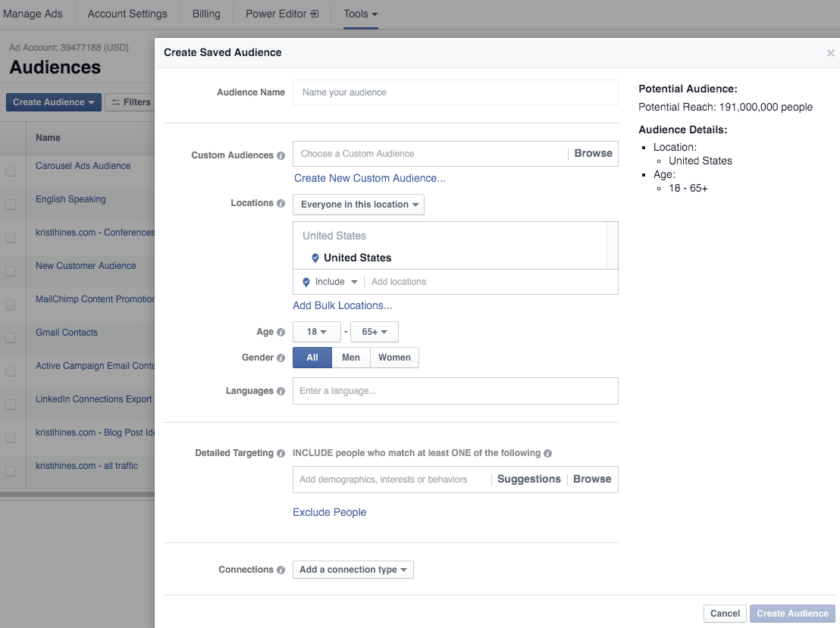The width and height of the screenshot is (840, 628).
Task: Click the Create New Custom Audience link
Action: coord(369,178)
